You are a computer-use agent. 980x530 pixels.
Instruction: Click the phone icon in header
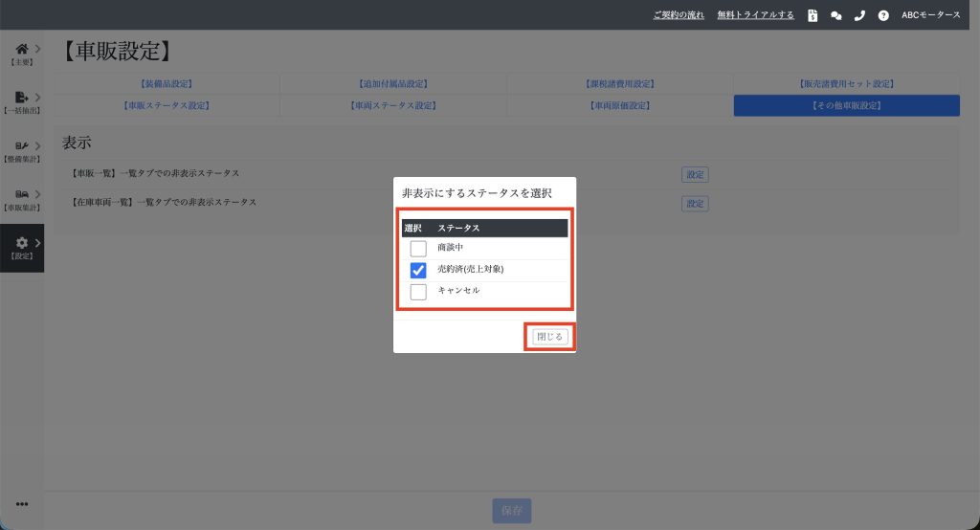(859, 15)
